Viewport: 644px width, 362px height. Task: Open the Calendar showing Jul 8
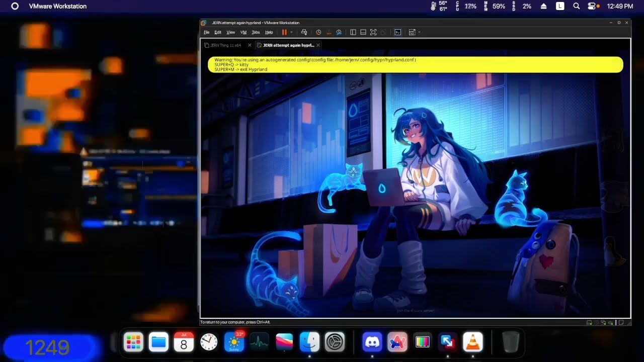[184, 342]
